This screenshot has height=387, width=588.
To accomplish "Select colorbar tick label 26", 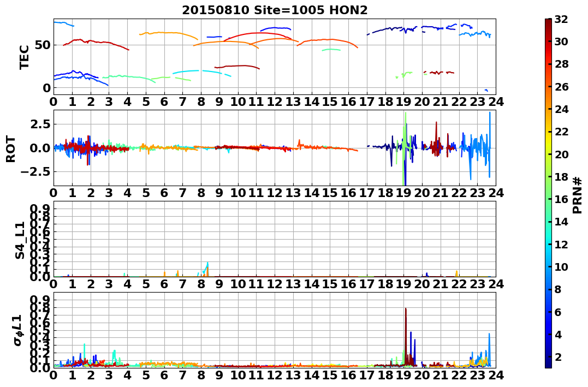I will [x=561, y=86].
